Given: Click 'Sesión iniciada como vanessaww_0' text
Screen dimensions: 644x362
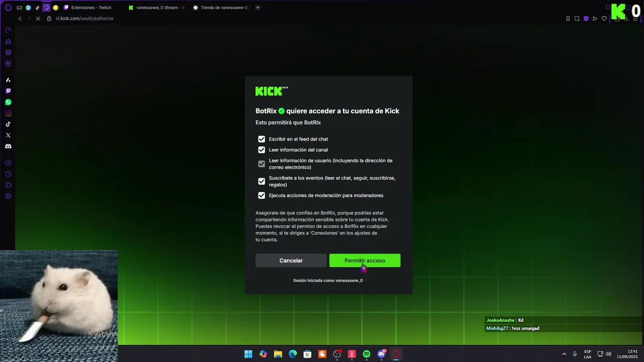Looking at the screenshot, I should tap(328, 281).
